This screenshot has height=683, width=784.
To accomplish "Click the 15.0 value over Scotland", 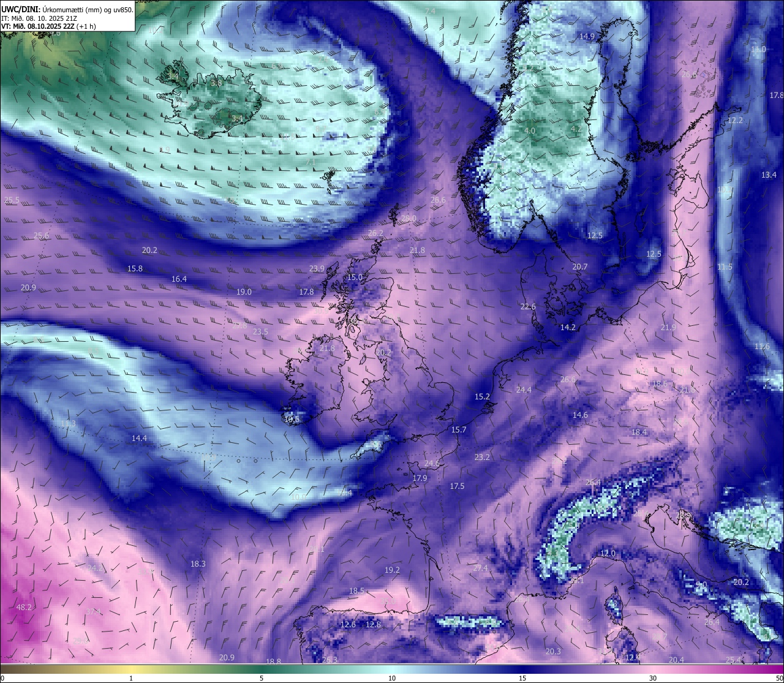I will [x=355, y=277].
